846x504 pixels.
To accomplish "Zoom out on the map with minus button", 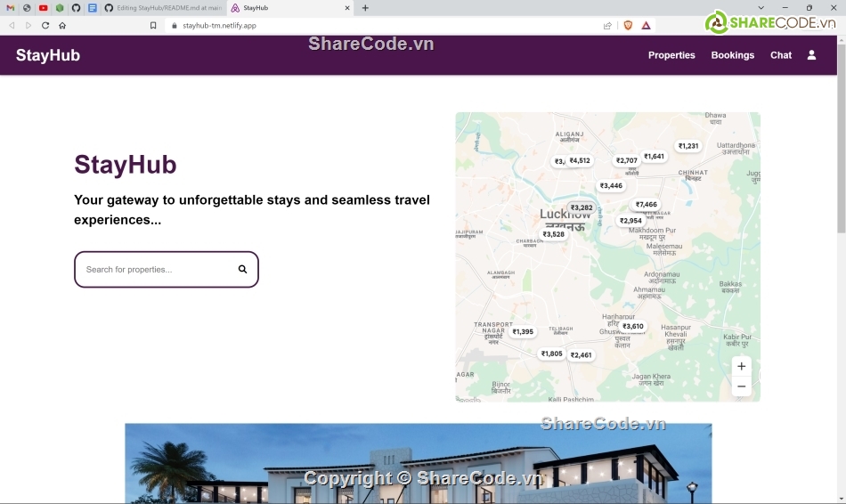I will tap(741, 387).
